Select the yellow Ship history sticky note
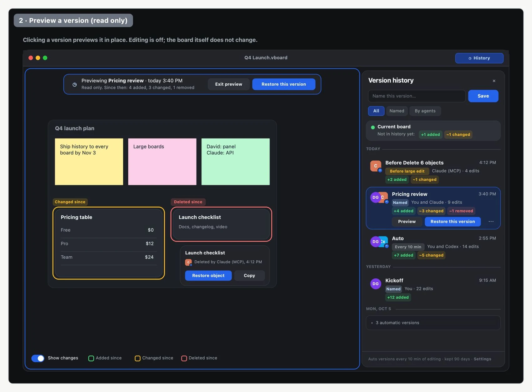The width and height of the screenshot is (532, 392). [89, 162]
